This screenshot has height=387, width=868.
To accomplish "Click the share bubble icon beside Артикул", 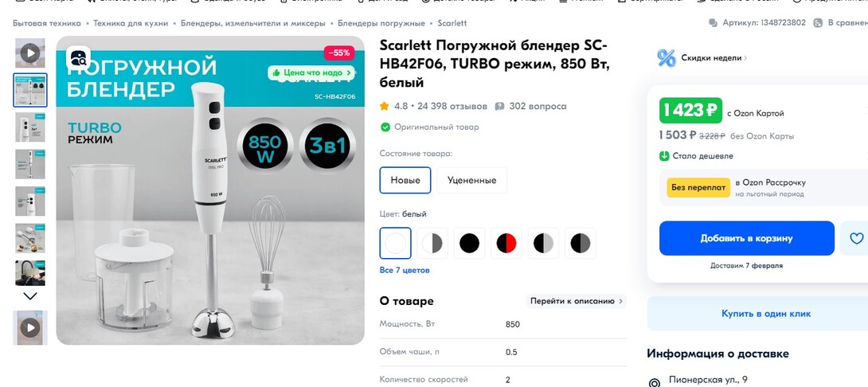I will (713, 23).
